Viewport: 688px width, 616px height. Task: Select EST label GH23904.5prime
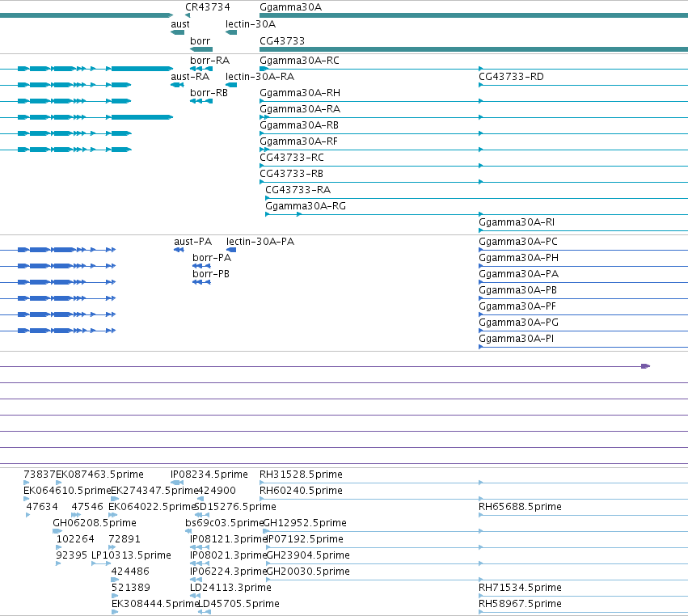[x=308, y=555]
